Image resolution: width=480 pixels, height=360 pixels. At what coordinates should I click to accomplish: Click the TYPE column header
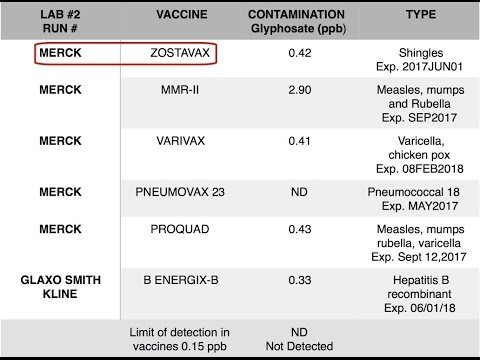point(421,14)
